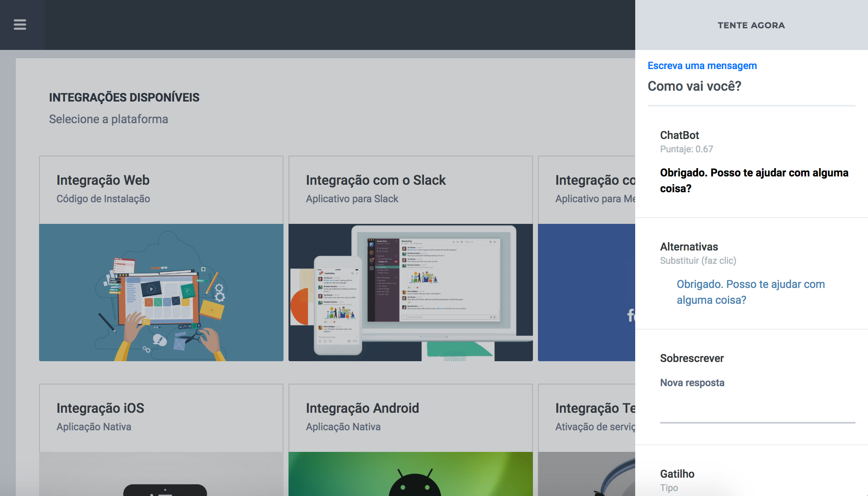
Task: Click 'Aplicação Nativa' under Integração Android
Action: [343, 427]
